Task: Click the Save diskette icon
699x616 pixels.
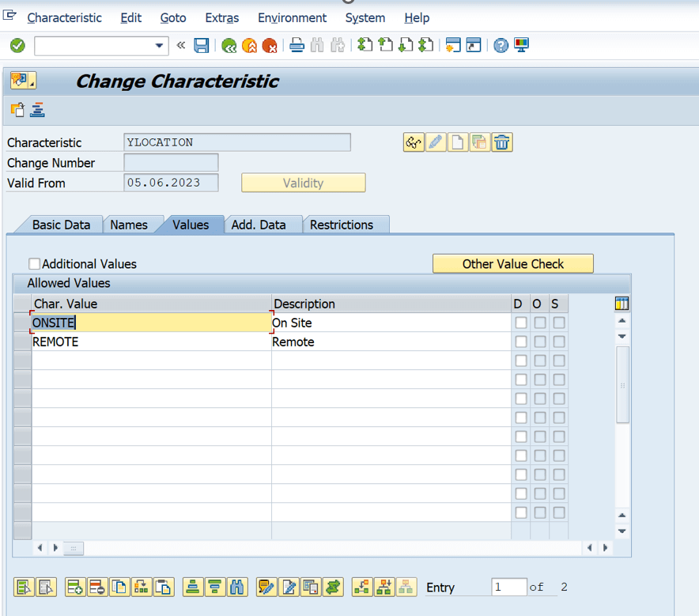Action: tap(202, 45)
